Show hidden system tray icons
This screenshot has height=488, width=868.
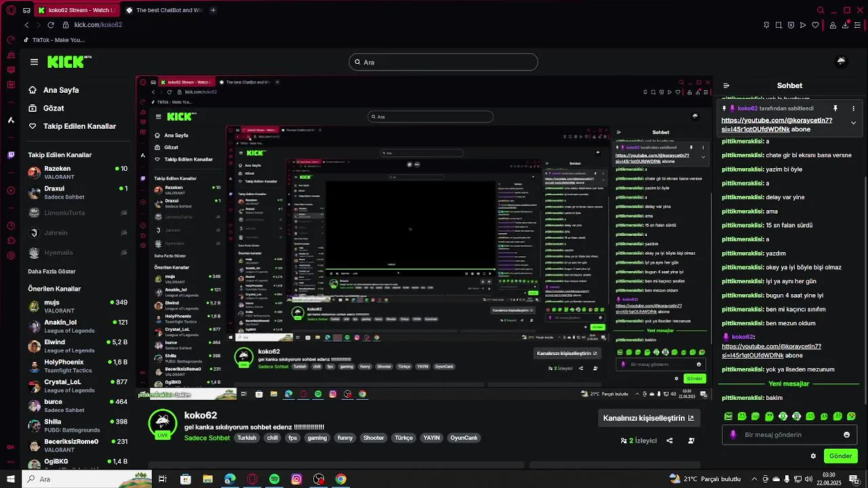[755, 479]
